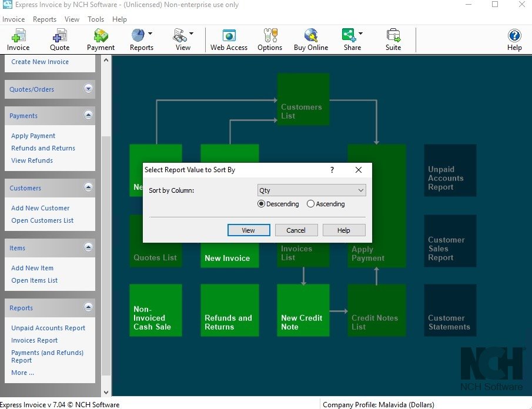Select the Ascending sort order option

[x=310, y=204]
